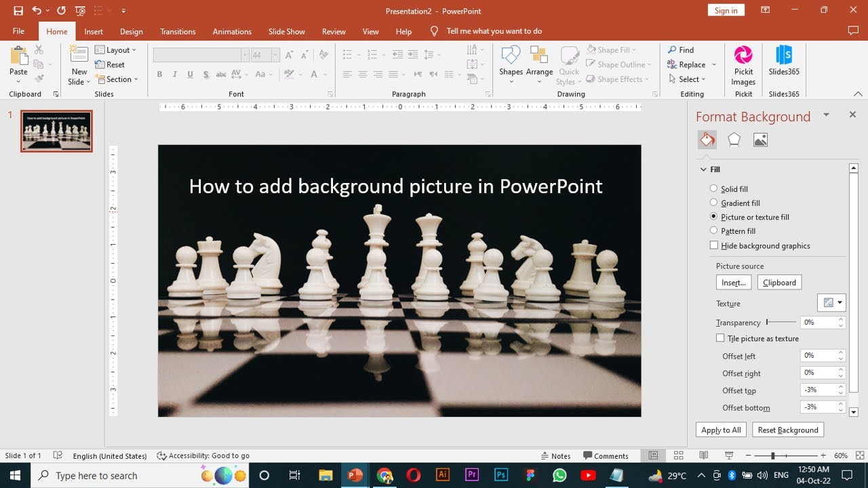Click the Sign in button
868x488 pixels.
pos(726,10)
